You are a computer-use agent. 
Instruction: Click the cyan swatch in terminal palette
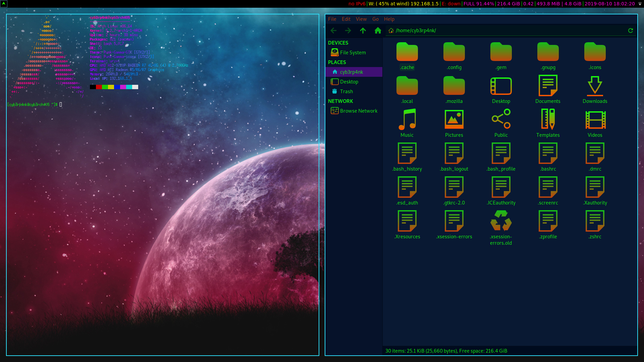click(129, 87)
